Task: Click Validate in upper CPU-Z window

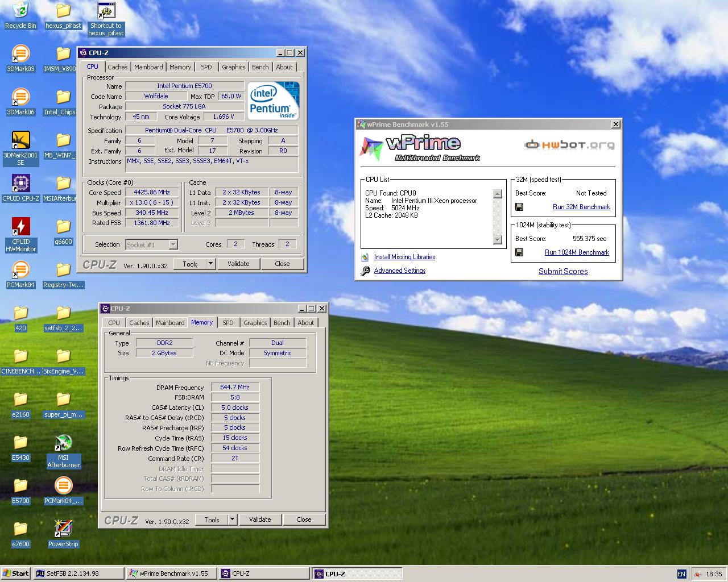Action: click(238, 264)
